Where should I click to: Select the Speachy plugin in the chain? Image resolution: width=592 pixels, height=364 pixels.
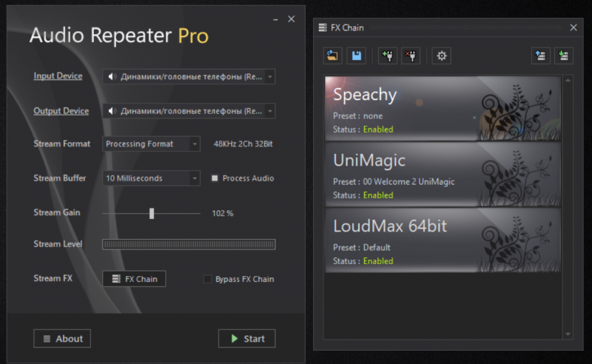(443, 108)
